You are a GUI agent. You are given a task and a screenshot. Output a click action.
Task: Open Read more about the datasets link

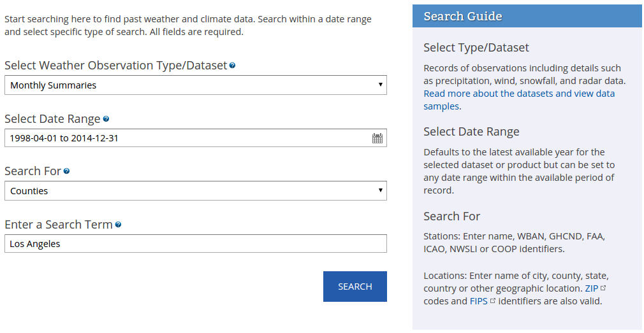click(x=519, y=94)
